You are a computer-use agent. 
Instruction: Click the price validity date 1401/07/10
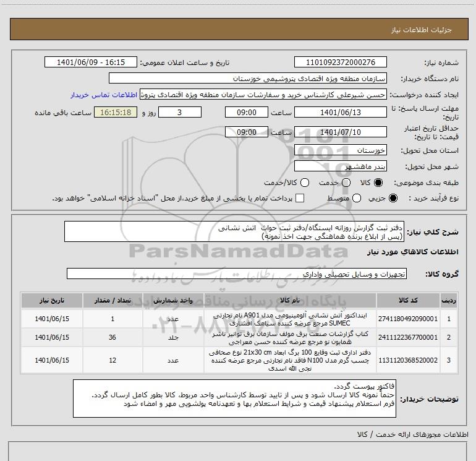pos(340,132)
